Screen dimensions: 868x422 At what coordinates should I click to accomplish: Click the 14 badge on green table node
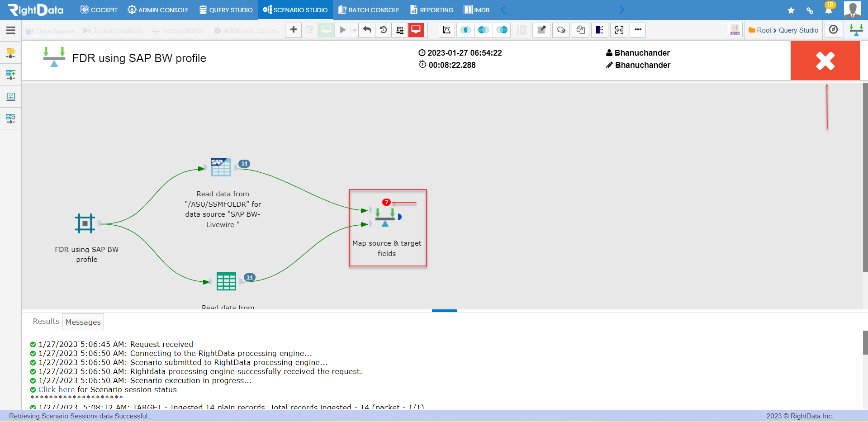250,277
